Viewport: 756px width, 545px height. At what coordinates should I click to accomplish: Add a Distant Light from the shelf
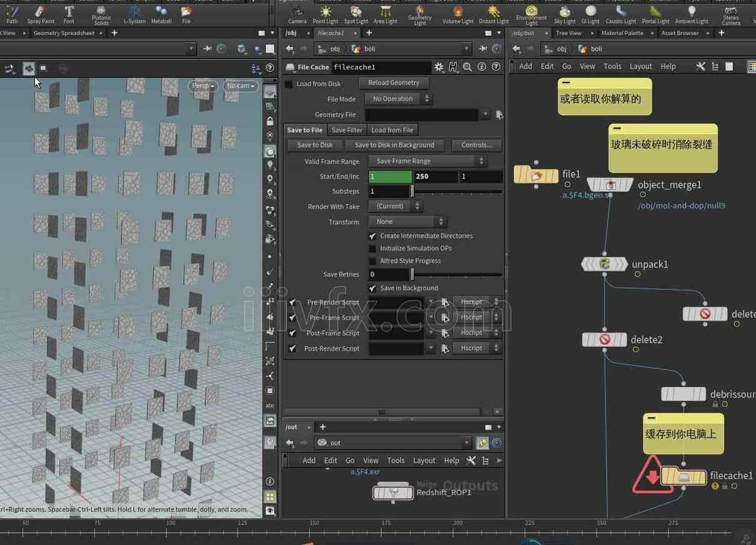[494, 14]
